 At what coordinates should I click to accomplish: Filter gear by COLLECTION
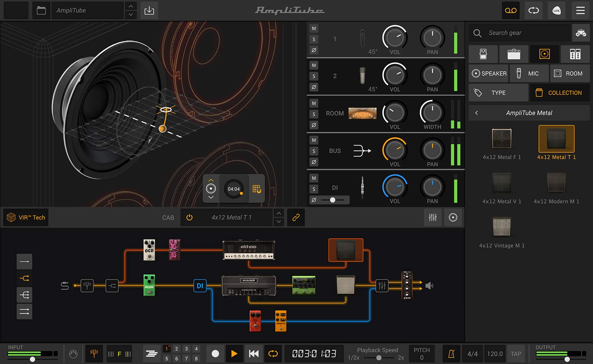coord(560,93)
